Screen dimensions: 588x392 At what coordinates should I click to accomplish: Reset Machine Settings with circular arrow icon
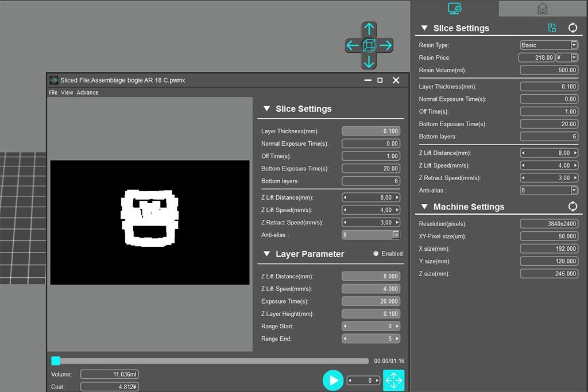[x=572, y=207]
